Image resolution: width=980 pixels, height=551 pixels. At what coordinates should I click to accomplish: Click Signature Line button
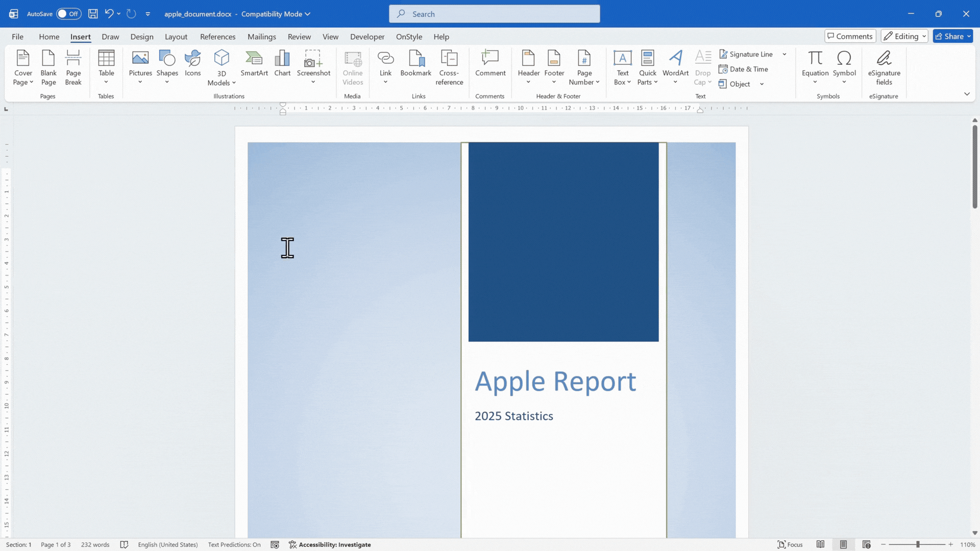[746, 54]
